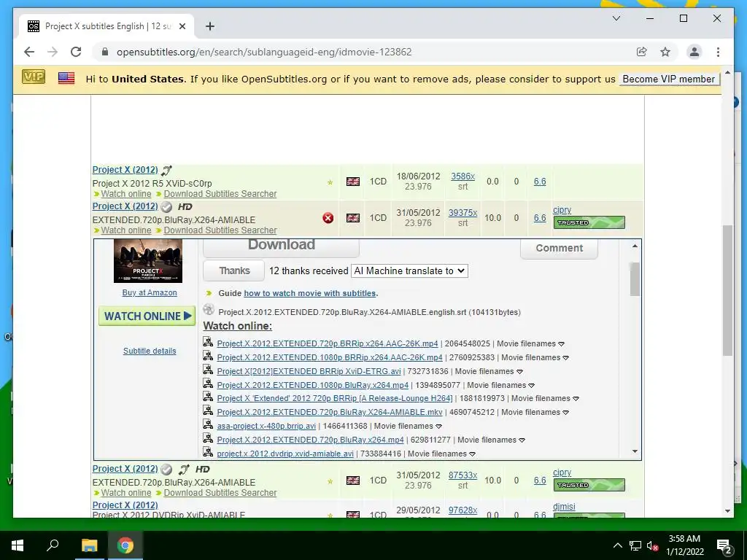Click the WATCH ONLINE green button

147,316
